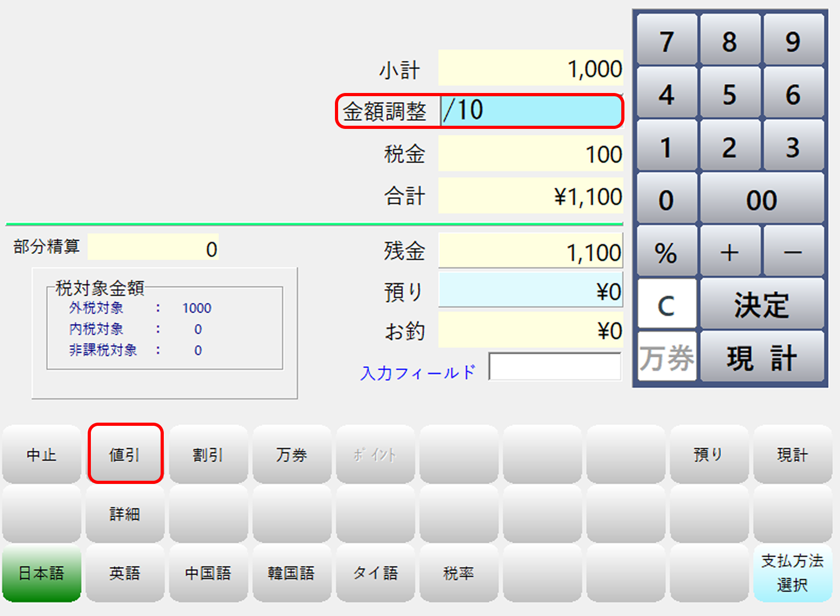
Task: Select the 預り deposit amount field
Action: pos(530,291)
